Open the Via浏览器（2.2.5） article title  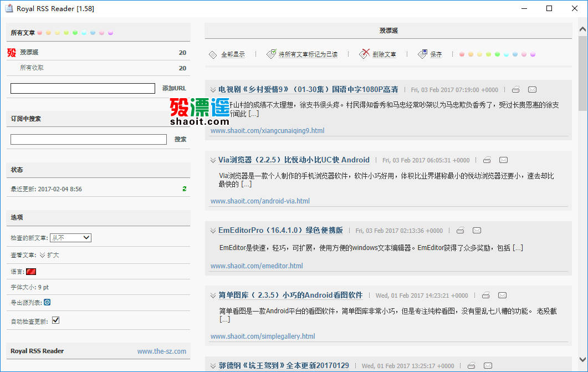(294, 160)
